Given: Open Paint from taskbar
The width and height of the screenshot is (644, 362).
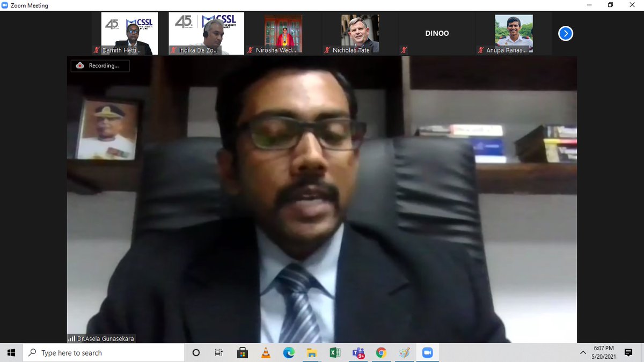Looking at the screenshot, I should click(x=404, y=353).
